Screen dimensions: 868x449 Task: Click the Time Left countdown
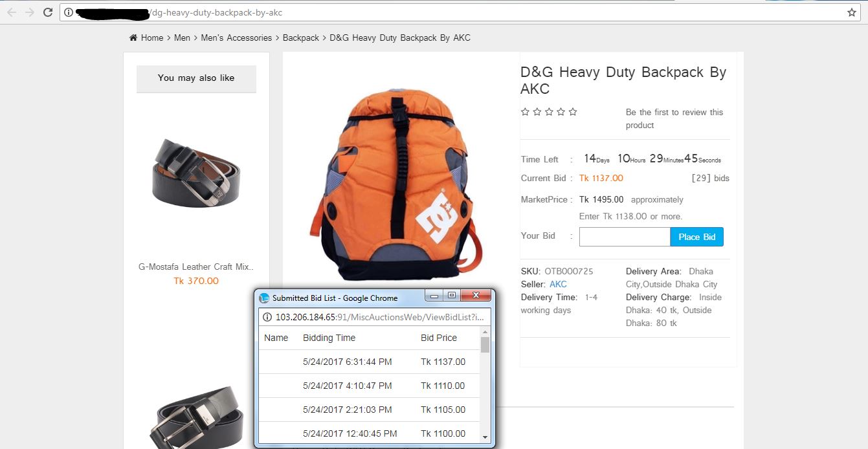pos(652,159)
